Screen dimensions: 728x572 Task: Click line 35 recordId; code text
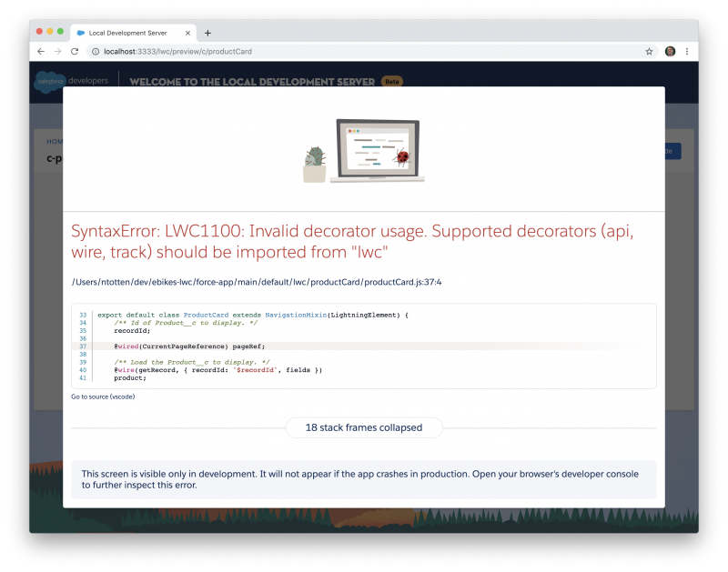pyautogui.click(x=132, y=331)
